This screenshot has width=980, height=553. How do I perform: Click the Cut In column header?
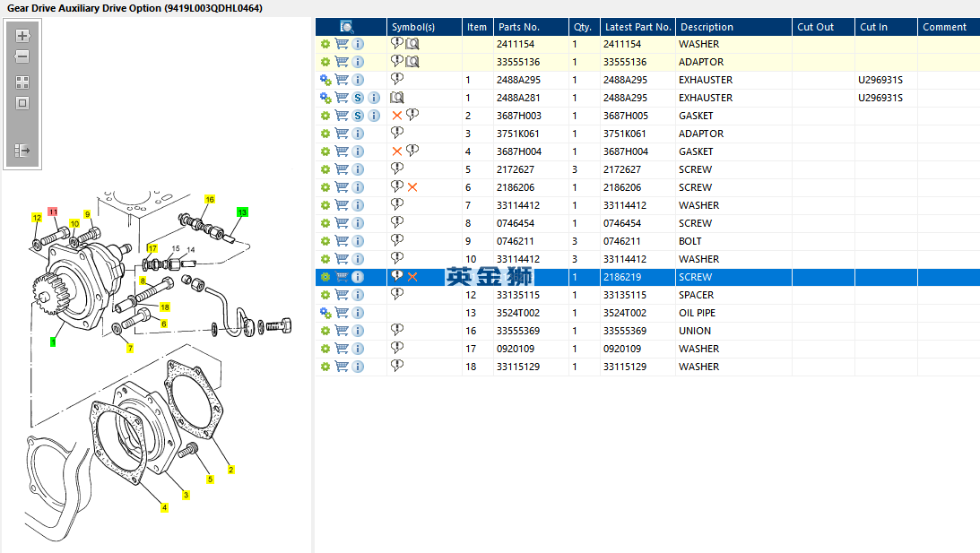pyautogui.click(x=886, y=27)
